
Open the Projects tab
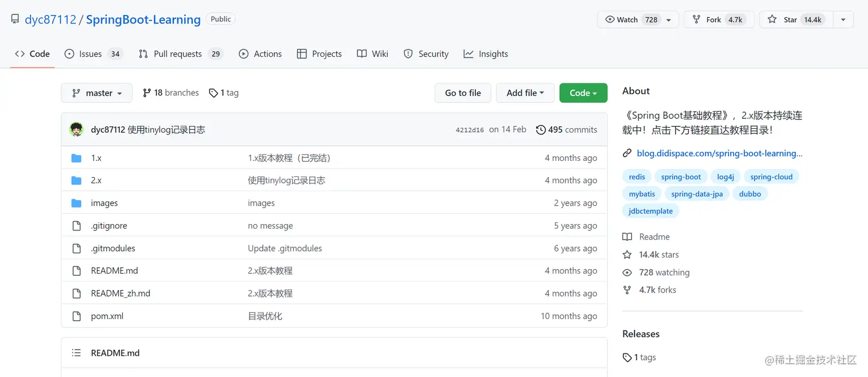[319, 53]
